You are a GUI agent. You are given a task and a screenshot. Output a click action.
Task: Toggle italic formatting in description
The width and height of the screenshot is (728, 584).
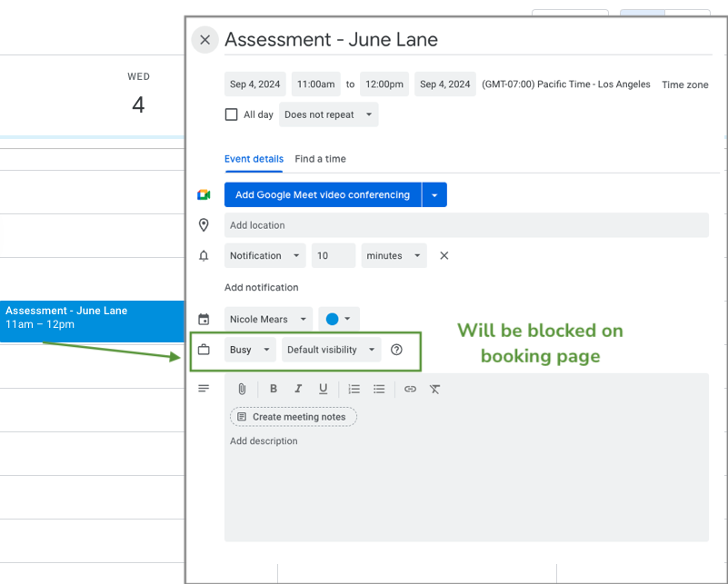pyautogui.click(x=298, y=389)
